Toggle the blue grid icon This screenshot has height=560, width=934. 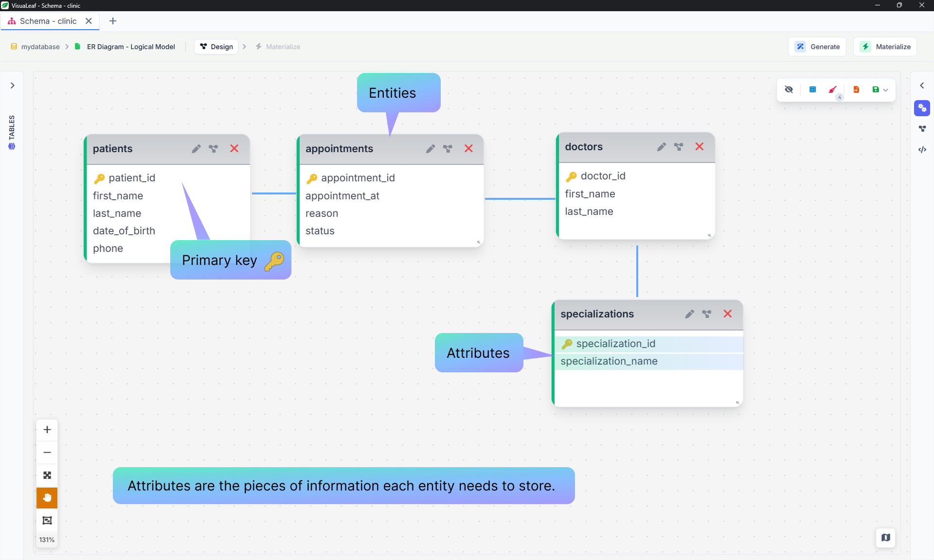coord(812,89)
